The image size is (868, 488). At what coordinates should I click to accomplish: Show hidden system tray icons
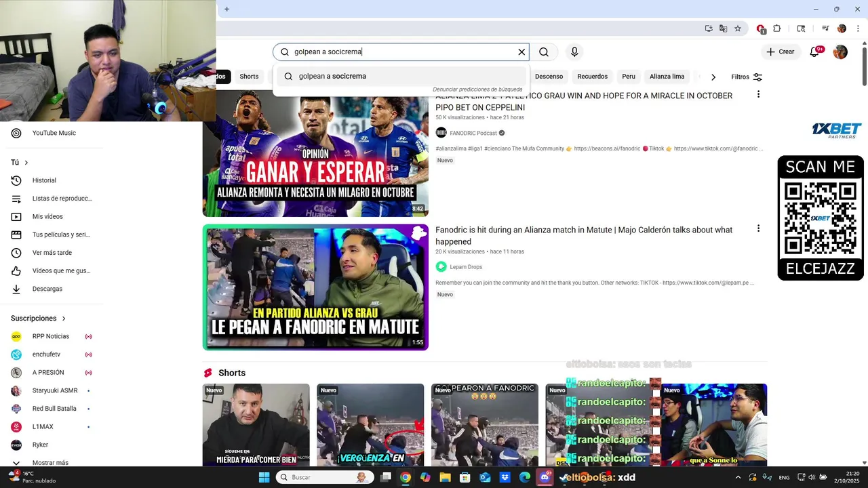tap(738, 477)
